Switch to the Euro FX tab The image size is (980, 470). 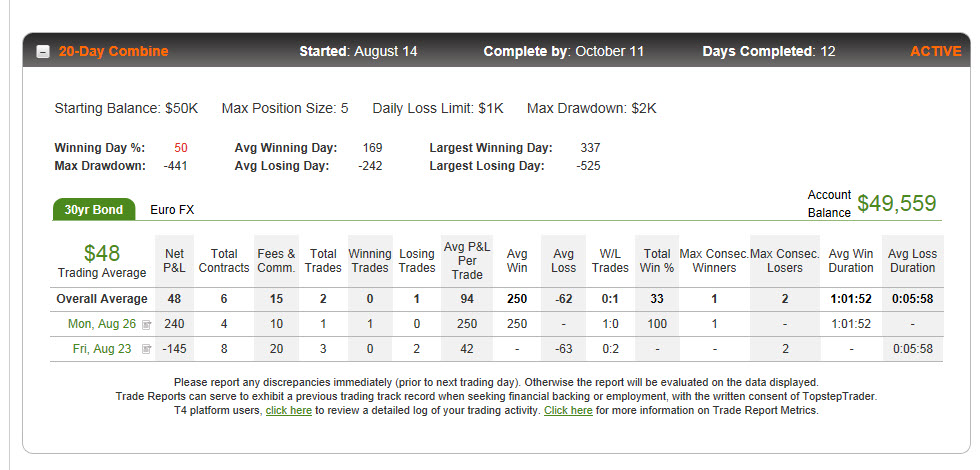[172, 210]
